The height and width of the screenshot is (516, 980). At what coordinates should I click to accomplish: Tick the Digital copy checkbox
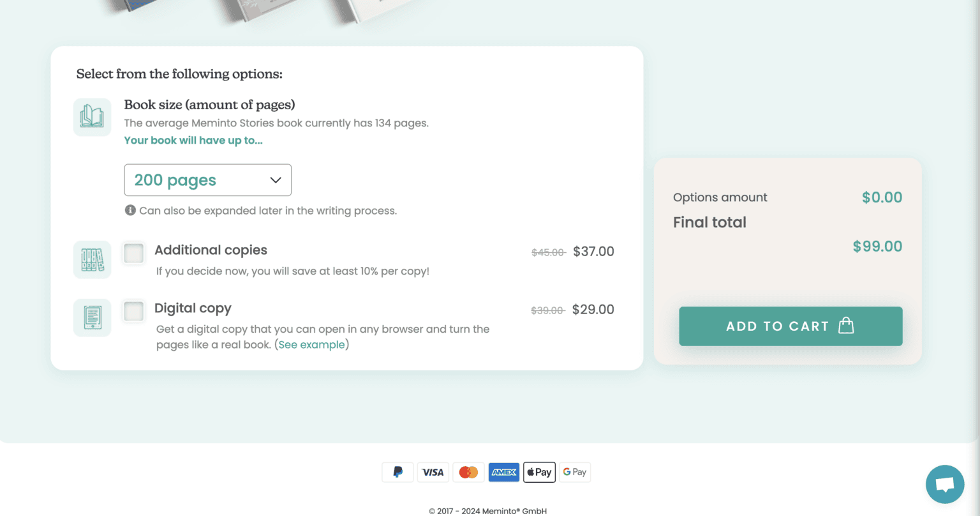pyautogui.click(x=133, y=311)
